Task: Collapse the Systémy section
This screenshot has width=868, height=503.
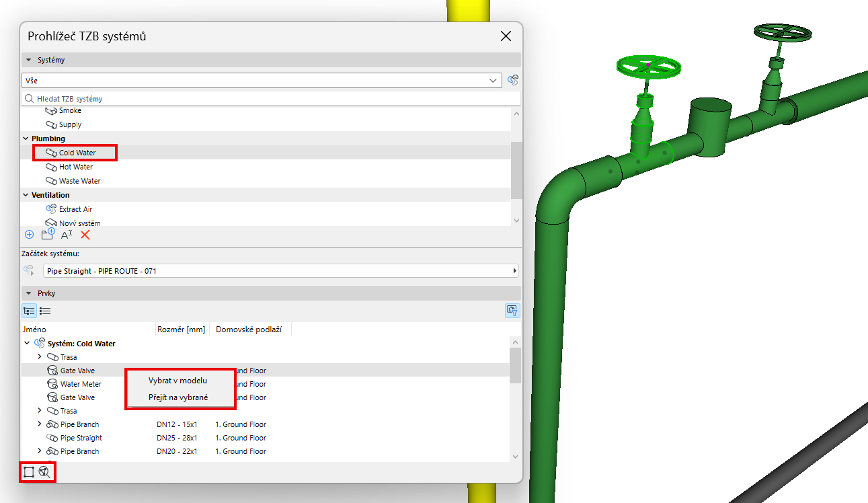Action: click(x=29, y=60)
